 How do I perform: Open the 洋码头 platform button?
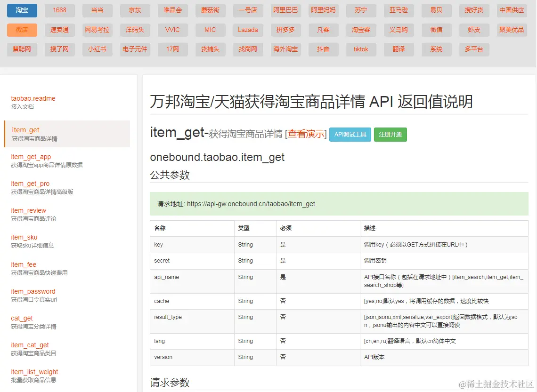coord(135,30)
